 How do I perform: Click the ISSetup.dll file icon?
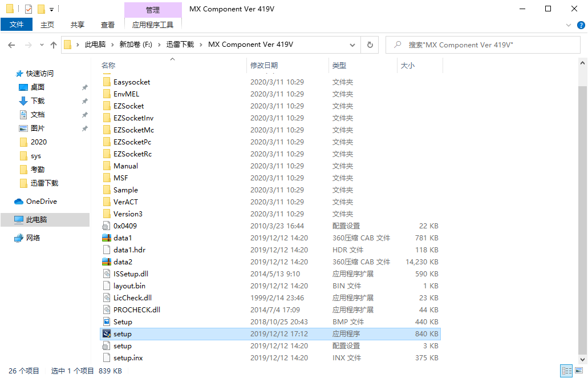106,274
